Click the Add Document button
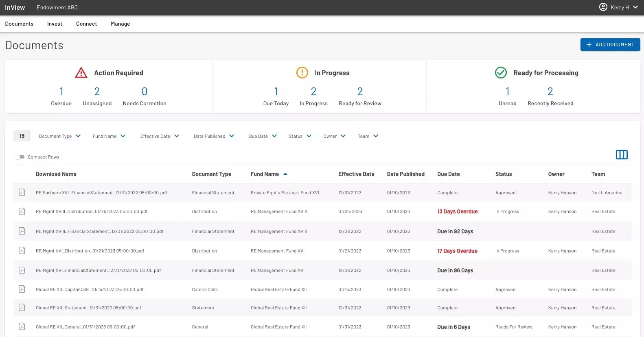The height and width of the screenshot is (337, 644). (x=610, y=45)
